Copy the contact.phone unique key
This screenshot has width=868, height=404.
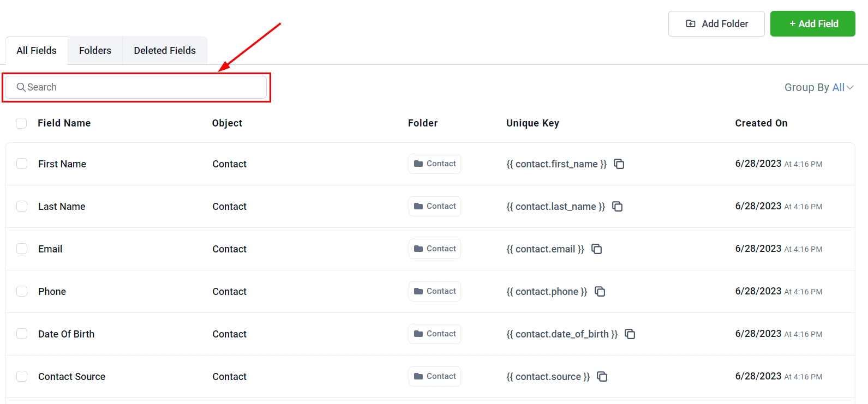600,292
